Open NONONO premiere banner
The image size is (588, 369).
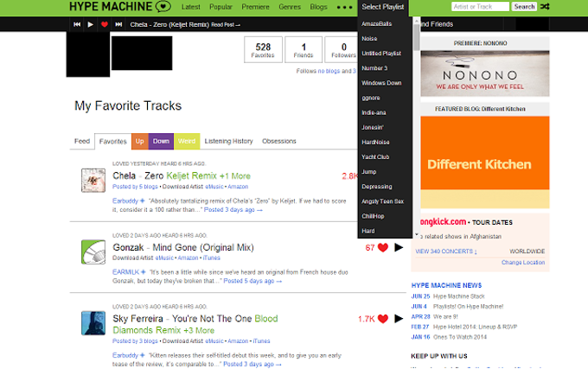pos(485,73)
